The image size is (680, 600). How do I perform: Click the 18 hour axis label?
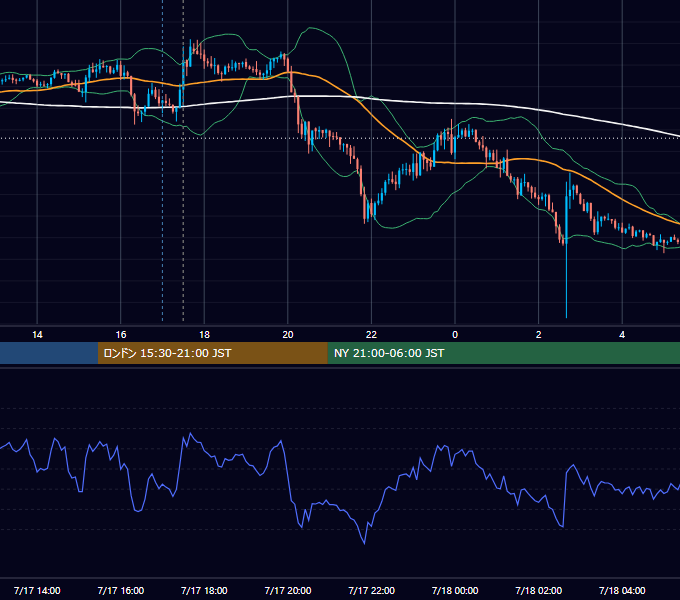point(204,335)
